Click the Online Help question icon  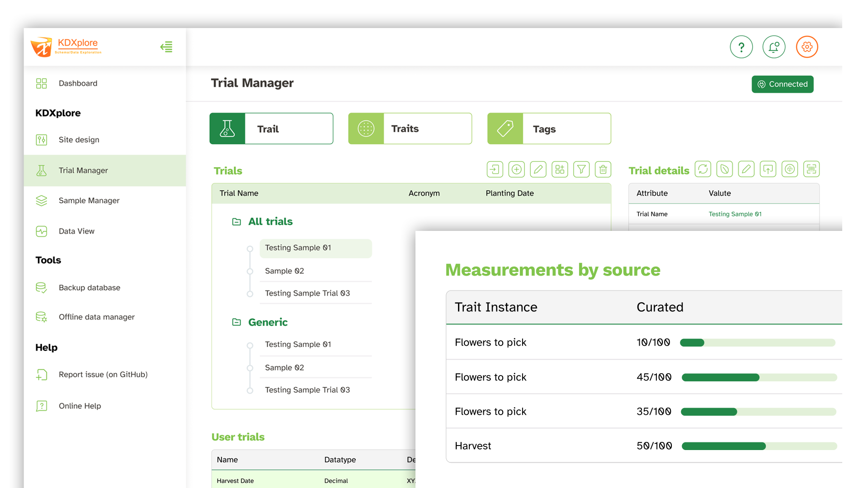click(42, 406)
